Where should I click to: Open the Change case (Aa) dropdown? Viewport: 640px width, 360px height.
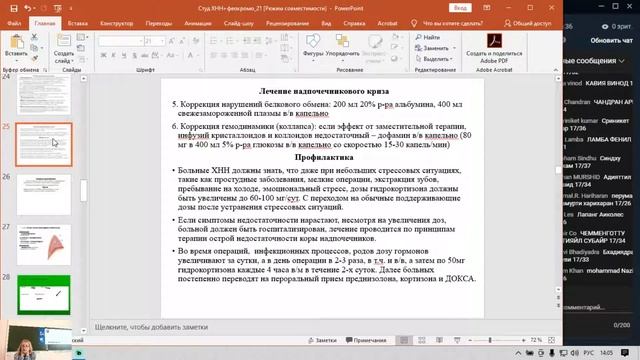(x=171, y=55)
